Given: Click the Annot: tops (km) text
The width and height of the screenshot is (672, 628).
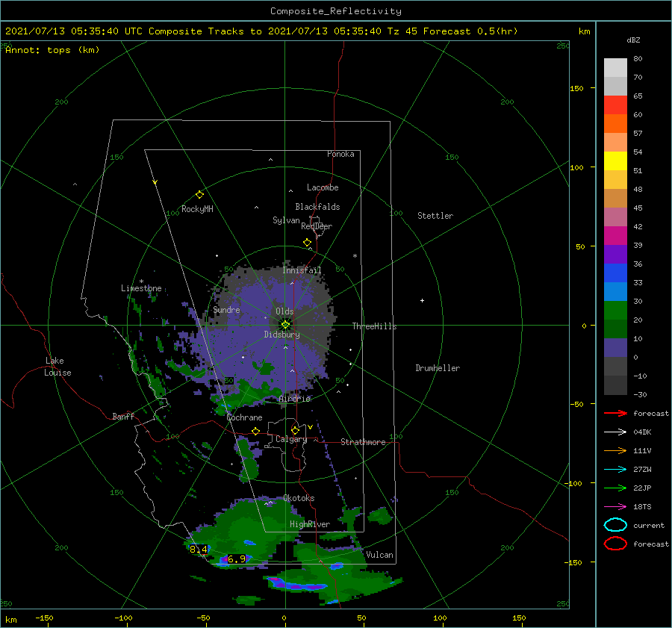Looking at the screenshot, I should pos(52,50).
